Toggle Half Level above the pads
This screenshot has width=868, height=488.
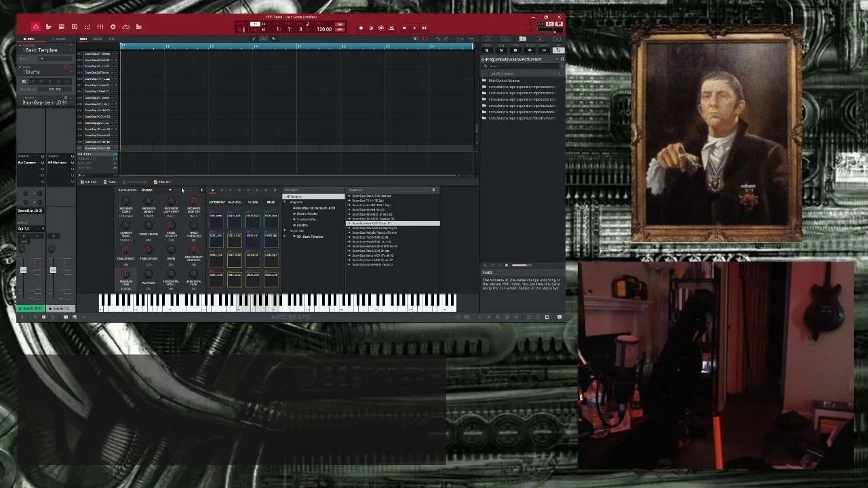pos(235,202)
